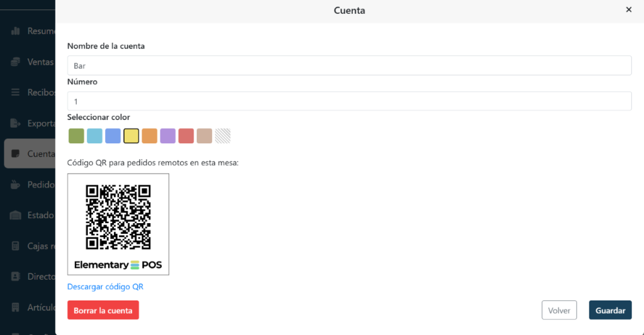The image size is (644, 335).
Task: Click the Cajas calculator sidebar icon
Action: (x=16, y=246)
